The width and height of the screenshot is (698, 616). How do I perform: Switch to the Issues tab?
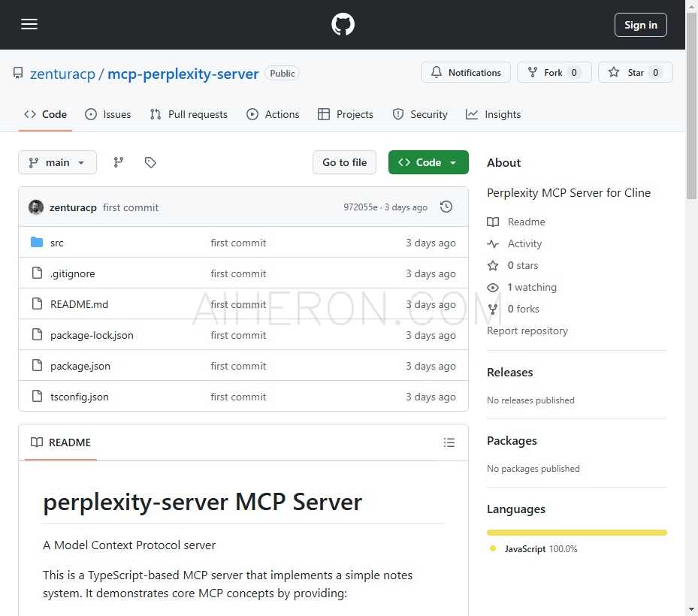click(108, 113)
